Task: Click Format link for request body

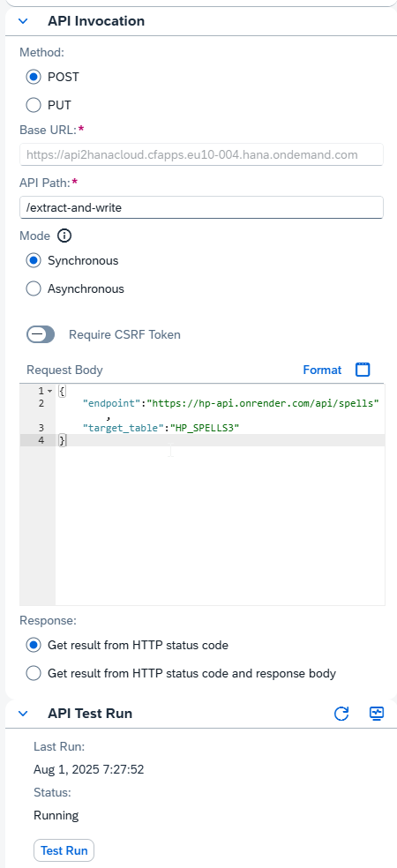Action: coord(322,370)
